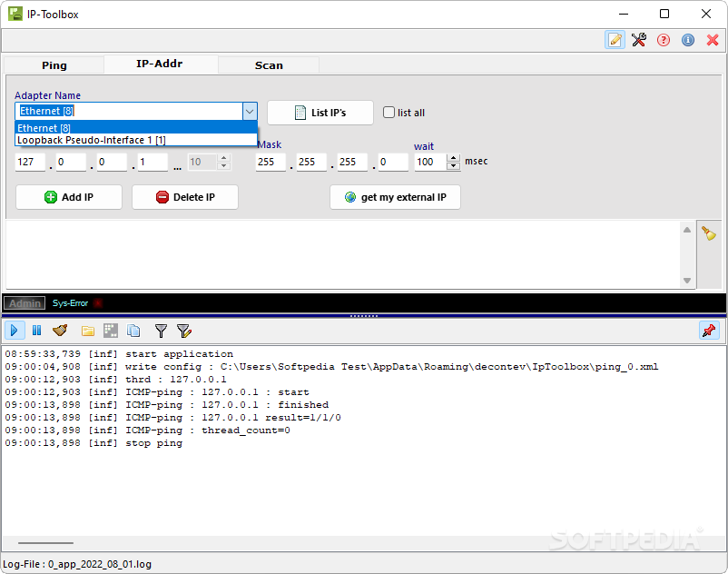Switch to the Ping tab
This screenshot has height=574, width=728.
tap(54, 65)
